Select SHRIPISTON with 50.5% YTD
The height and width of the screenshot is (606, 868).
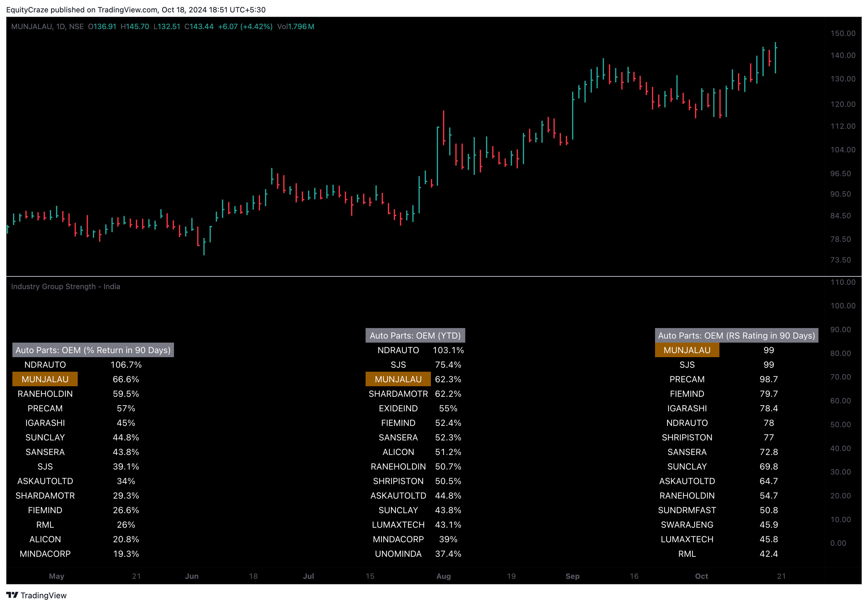[398, 481]
